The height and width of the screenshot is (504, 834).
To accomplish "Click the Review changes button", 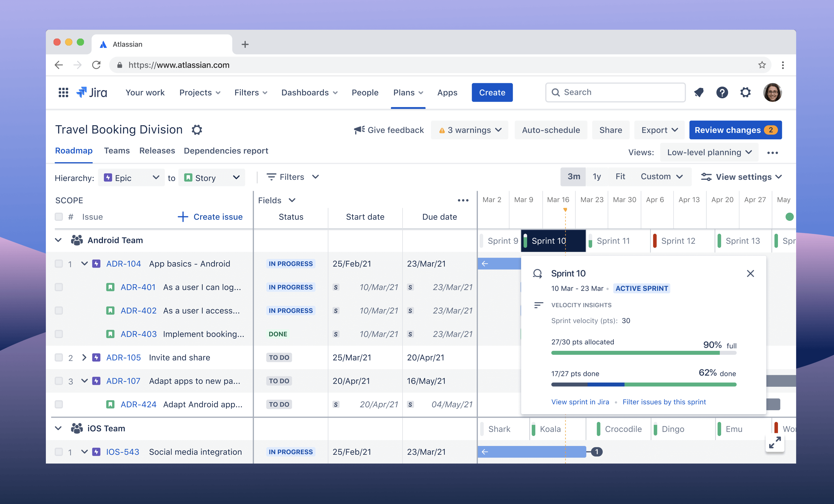I will pyautogui.click(x=735, y=130).
